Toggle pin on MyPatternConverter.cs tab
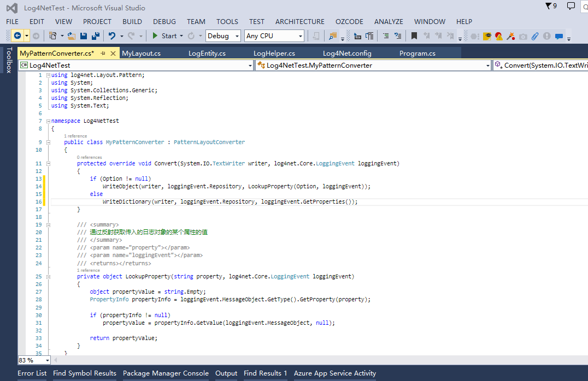The height and width of the screenshot is (381, 588). pos(103,53)
